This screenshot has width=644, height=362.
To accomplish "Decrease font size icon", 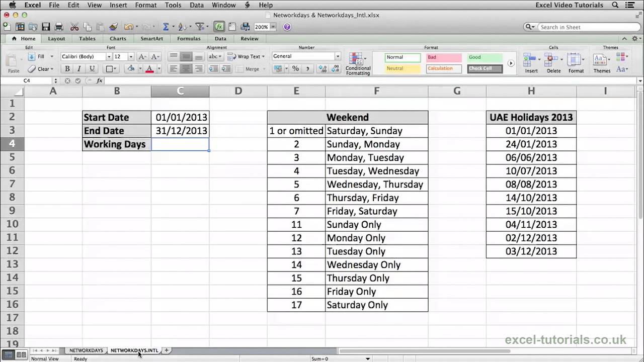I will pyautogui.click(x=155, y=57).
